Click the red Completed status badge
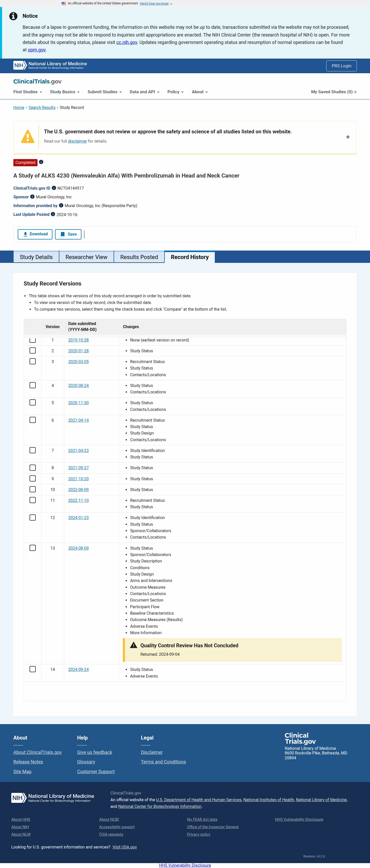 [25, 163]
